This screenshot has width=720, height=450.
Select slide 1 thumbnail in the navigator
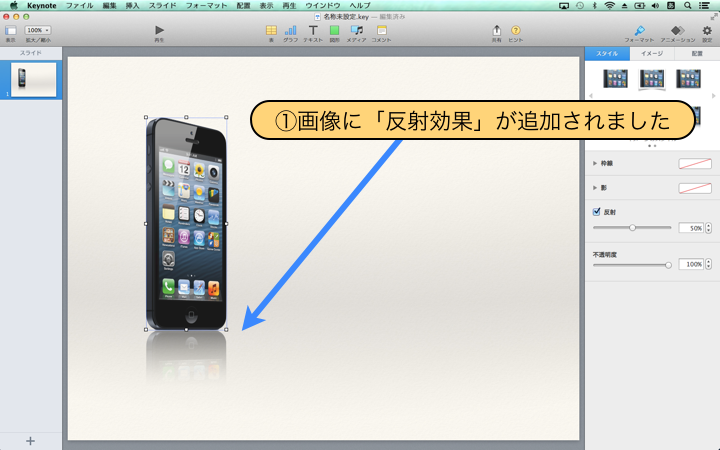coord(34,80)
